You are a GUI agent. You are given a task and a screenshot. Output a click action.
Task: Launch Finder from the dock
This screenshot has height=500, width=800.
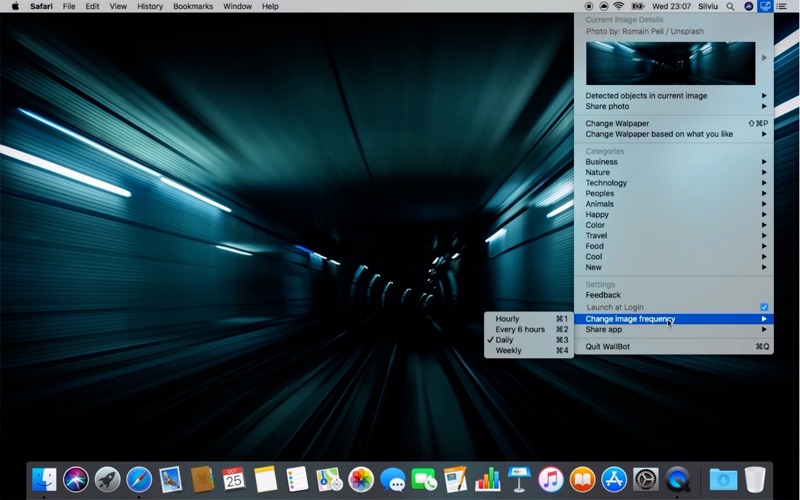[x=44, y=480]
